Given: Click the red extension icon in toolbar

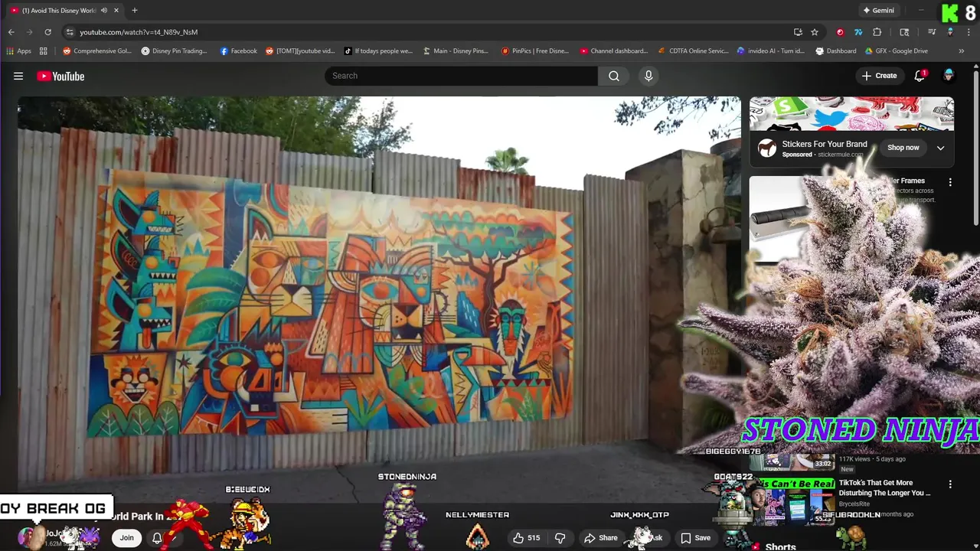Looking at the screenshot, I should click(840, 32).
